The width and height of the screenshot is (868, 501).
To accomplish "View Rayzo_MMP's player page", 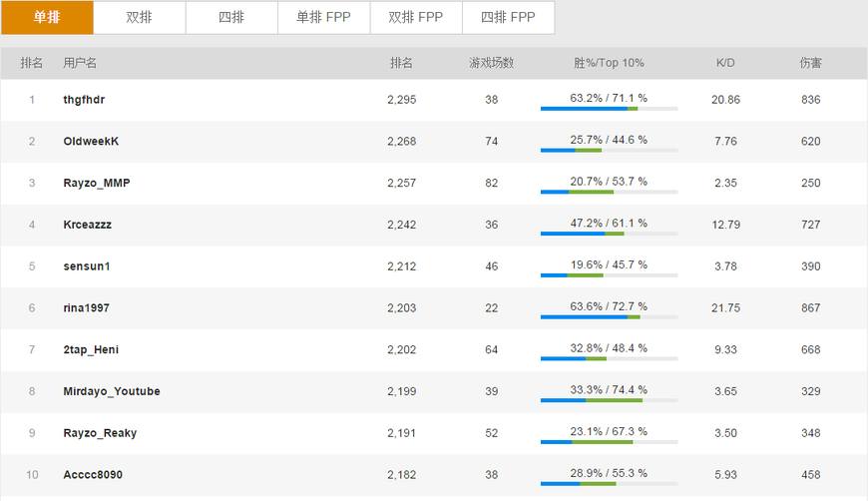I will 96,184.
